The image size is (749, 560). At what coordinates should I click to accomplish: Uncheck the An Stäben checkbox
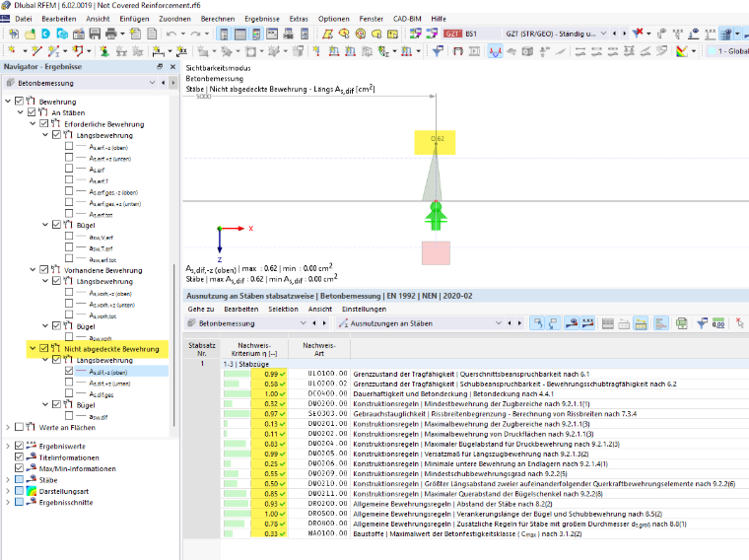32,111
